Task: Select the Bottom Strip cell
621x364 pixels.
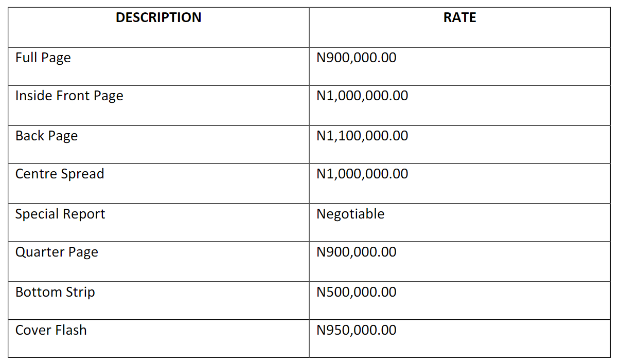Action: [x=55, y=293]
